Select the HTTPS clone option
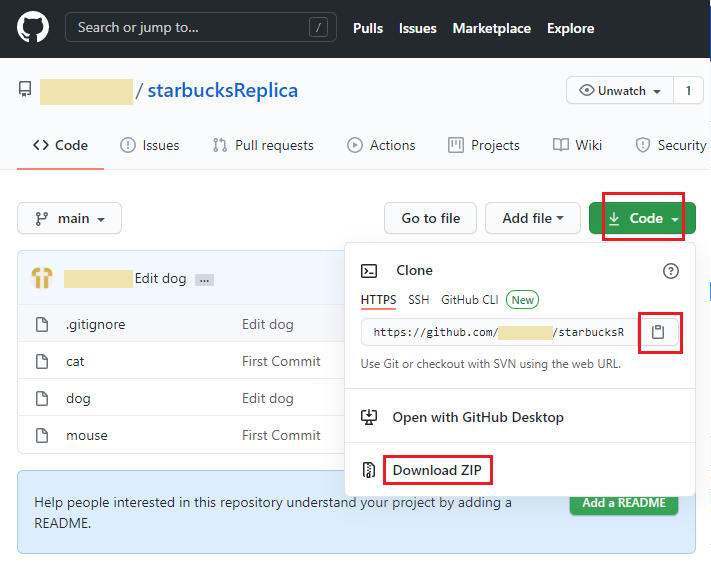Viewport: 711px width, 564px height. [378, 300]
